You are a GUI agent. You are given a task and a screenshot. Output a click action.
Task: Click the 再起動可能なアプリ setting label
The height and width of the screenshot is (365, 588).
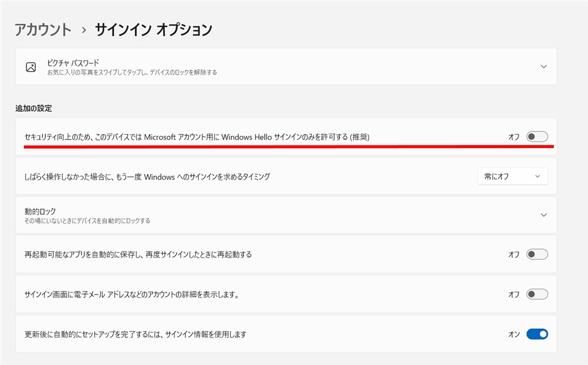138,254
